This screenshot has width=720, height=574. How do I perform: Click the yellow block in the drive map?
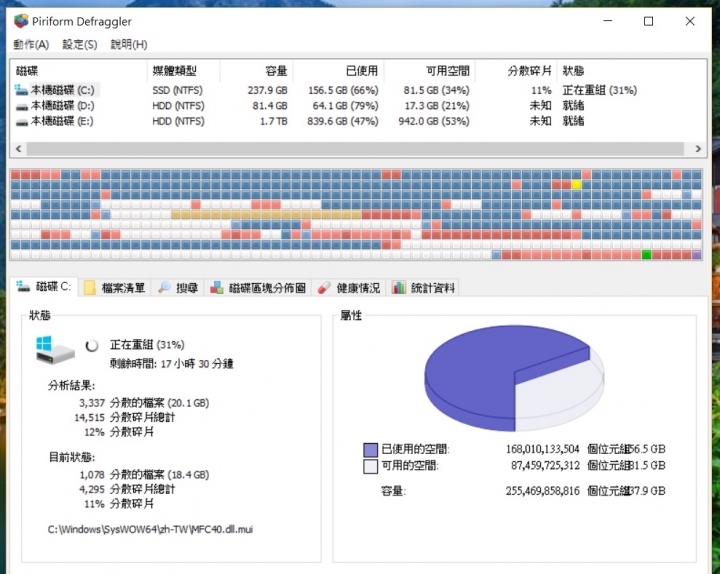coord(576,185)
